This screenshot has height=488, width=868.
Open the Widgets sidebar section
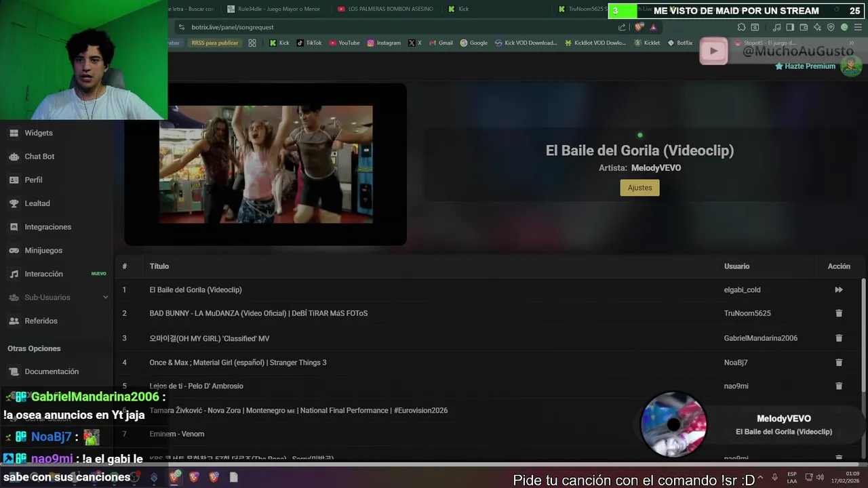tap(39, 133)
